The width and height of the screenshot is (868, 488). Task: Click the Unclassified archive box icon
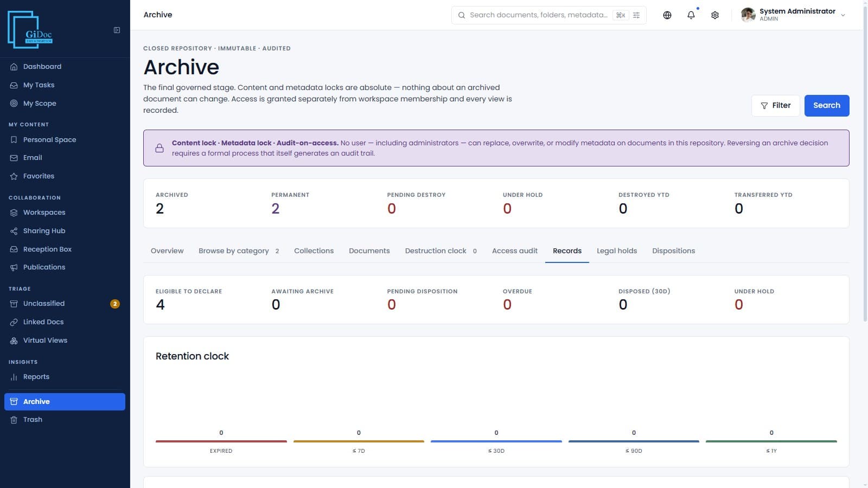click(x=14, y=304)
